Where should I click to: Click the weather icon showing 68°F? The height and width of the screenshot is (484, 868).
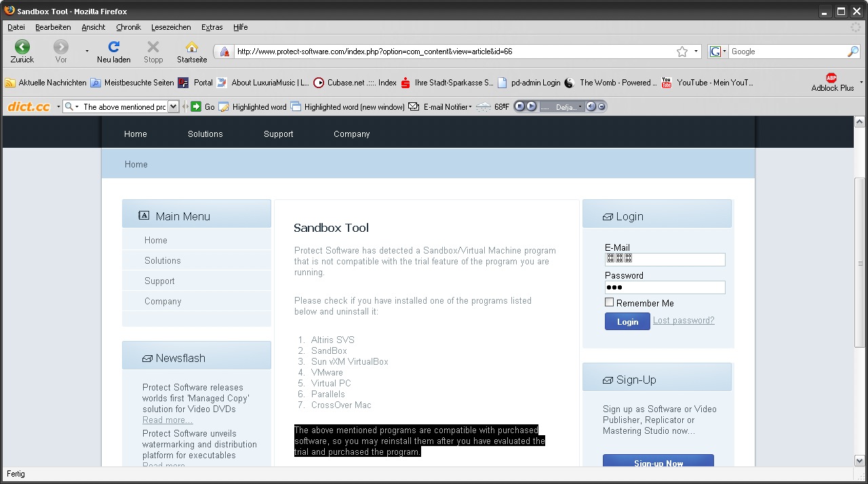tap(484, 106)
